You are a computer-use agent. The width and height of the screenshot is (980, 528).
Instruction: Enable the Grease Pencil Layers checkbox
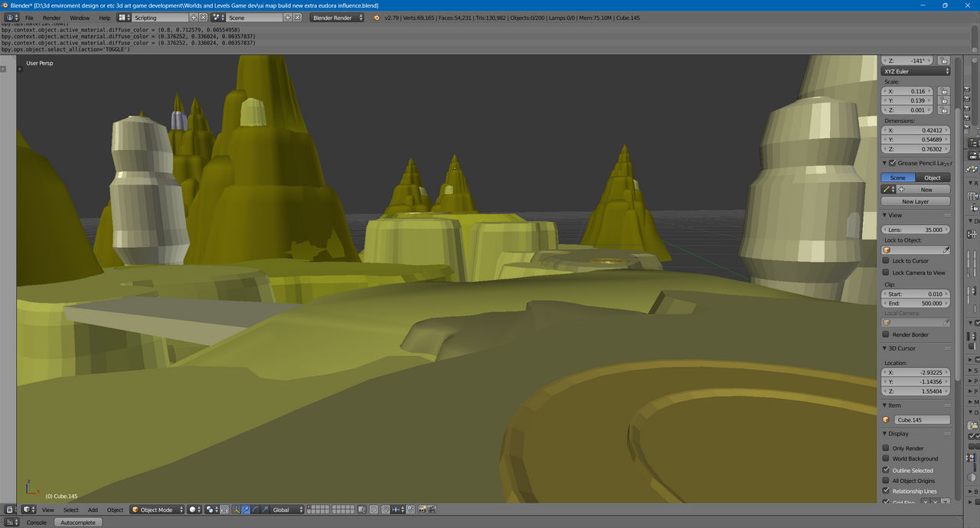893,163
